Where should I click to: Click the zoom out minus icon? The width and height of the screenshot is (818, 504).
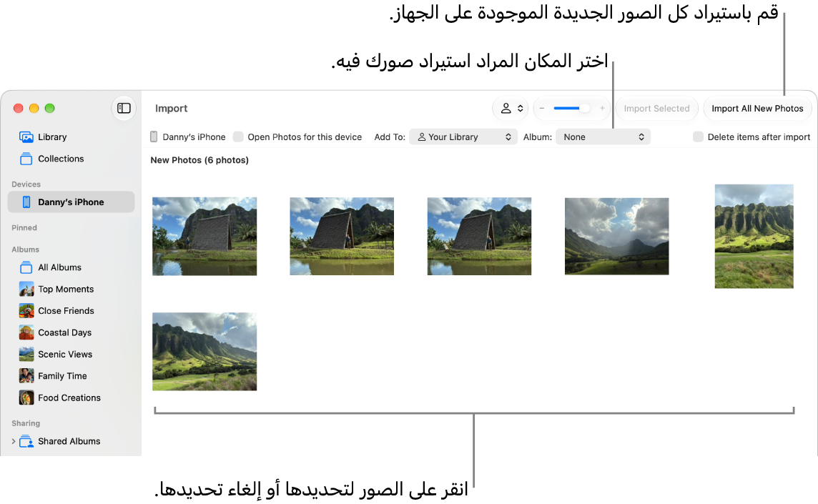coord(542,108)
